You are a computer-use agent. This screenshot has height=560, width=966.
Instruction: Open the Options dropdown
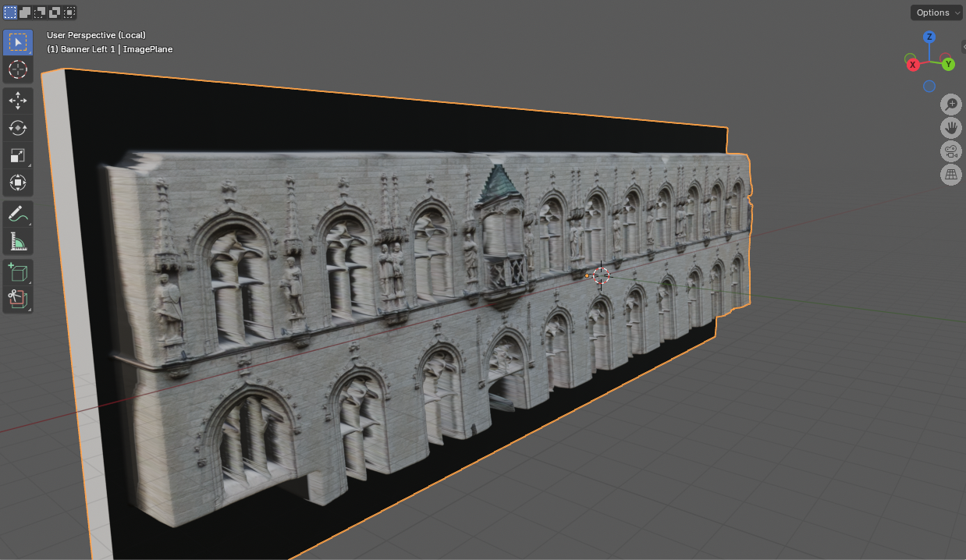click(936, 12)
